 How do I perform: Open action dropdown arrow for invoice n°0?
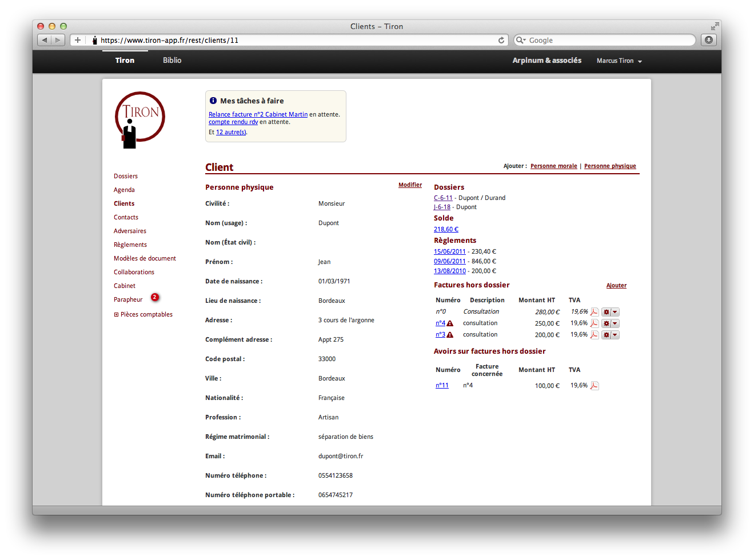click(615, 312)
